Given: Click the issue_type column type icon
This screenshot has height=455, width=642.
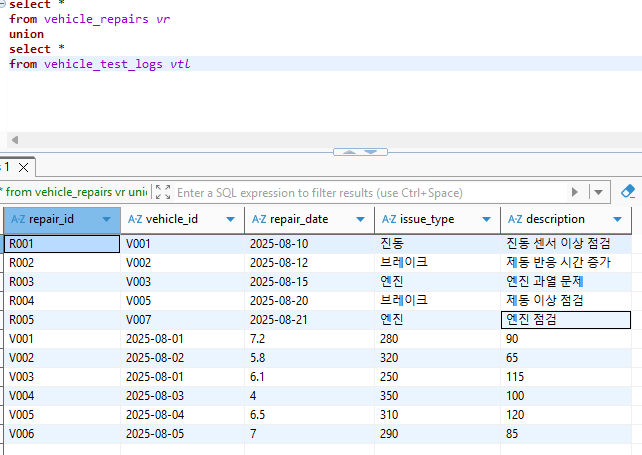Looking at the screenshot, I should pos(389,219).
